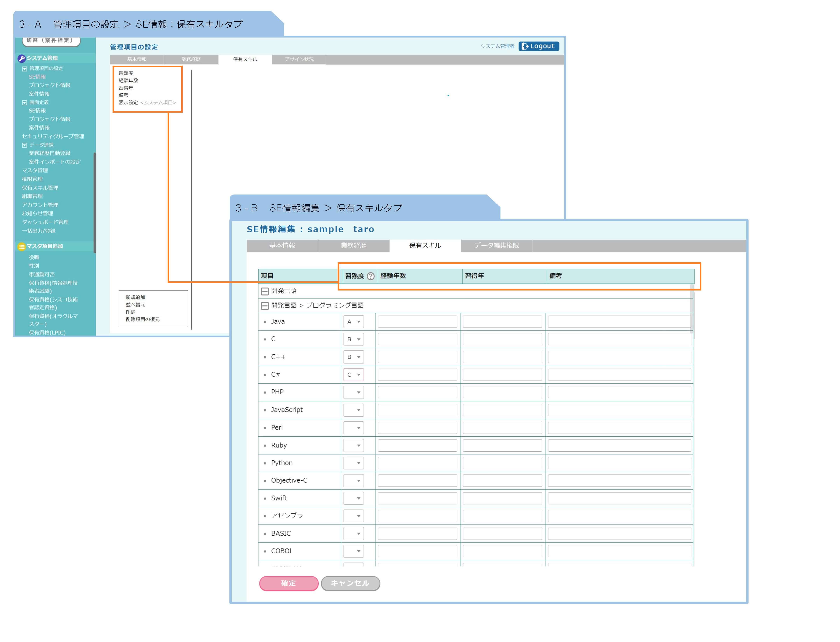Toggle the データ連携 tree node
840x642 pixels.
[x=24, y=145]
